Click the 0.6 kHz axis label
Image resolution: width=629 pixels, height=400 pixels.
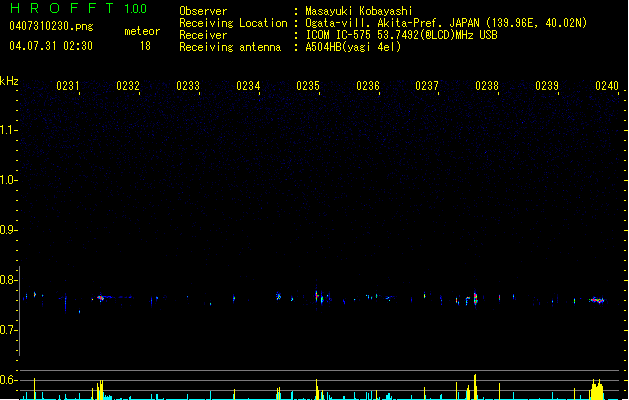[x=8, y=380]
